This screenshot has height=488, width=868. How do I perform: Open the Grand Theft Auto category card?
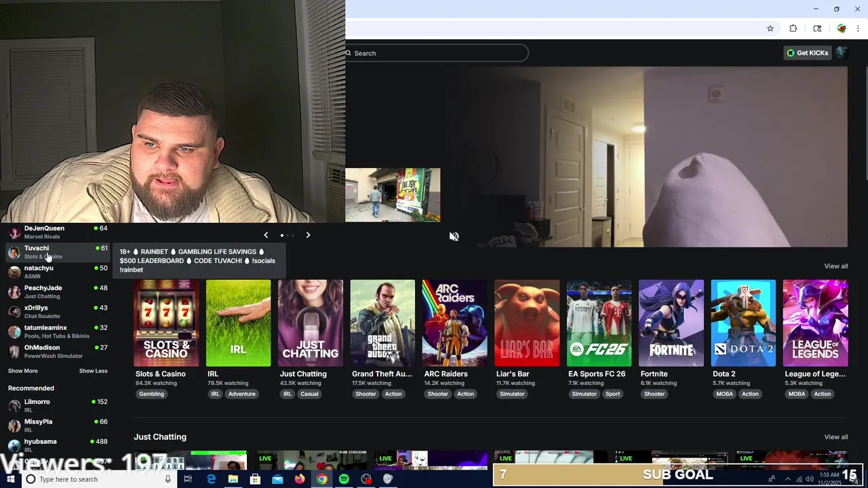[382, 323]
